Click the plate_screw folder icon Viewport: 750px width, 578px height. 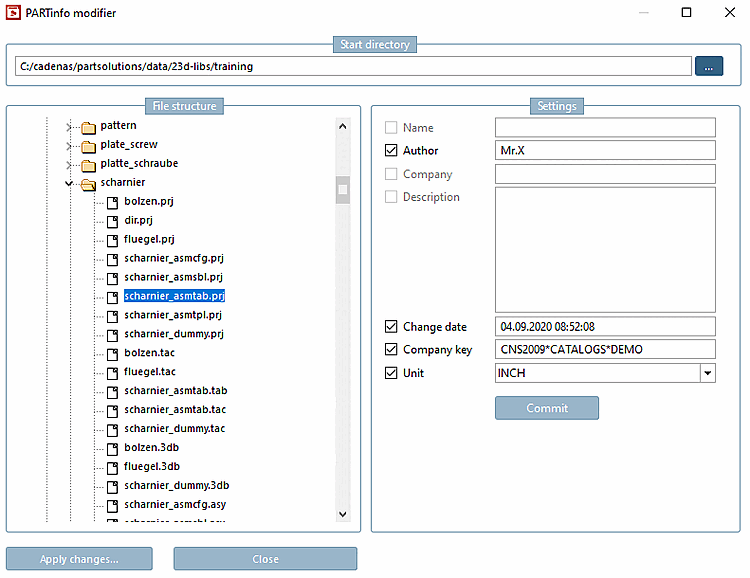[x=88, y=145]
